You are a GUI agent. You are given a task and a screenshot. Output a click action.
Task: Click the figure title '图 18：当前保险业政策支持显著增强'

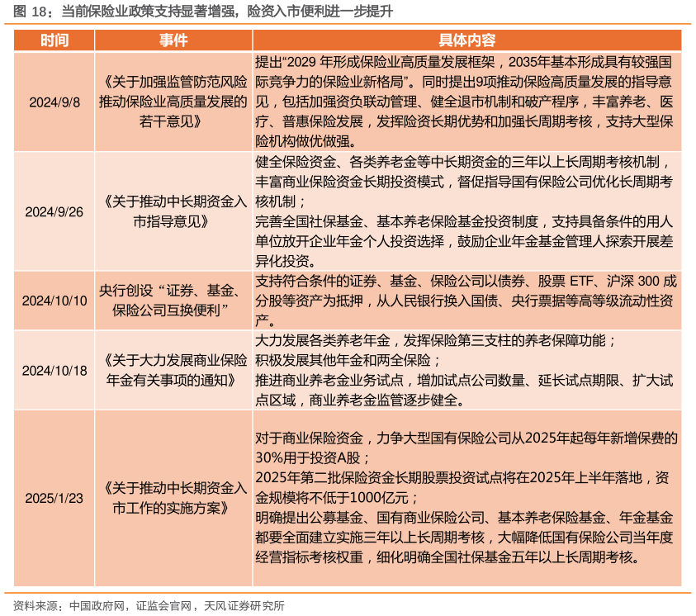[203, 11]
